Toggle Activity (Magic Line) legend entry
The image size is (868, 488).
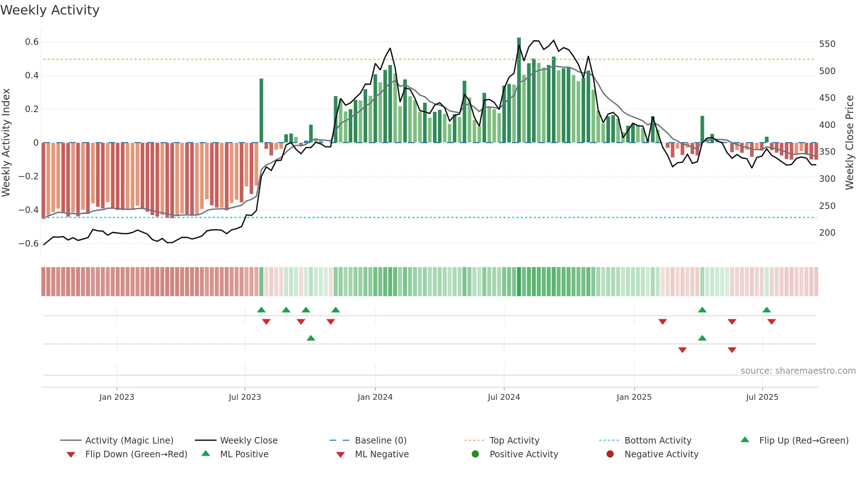click(117, 440)
